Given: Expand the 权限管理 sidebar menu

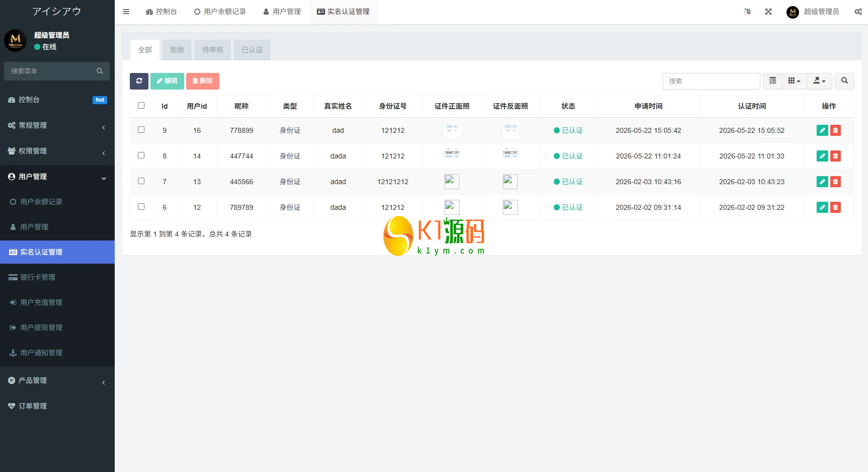Looking at the screenshot, I should click(57, 151).
